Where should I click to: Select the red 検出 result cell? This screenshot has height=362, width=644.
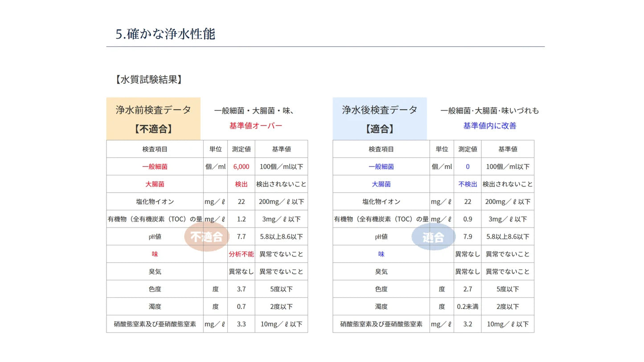click(x=241, y=184)
